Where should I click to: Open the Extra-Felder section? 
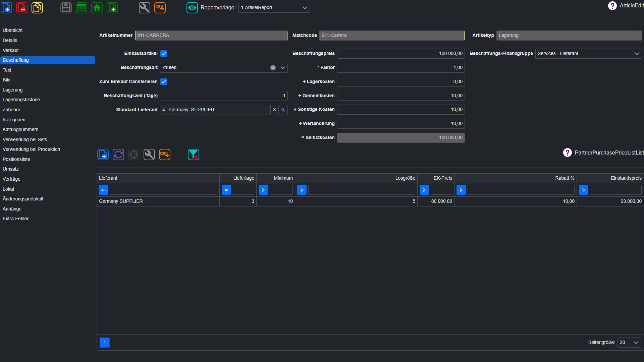point(15,219)
